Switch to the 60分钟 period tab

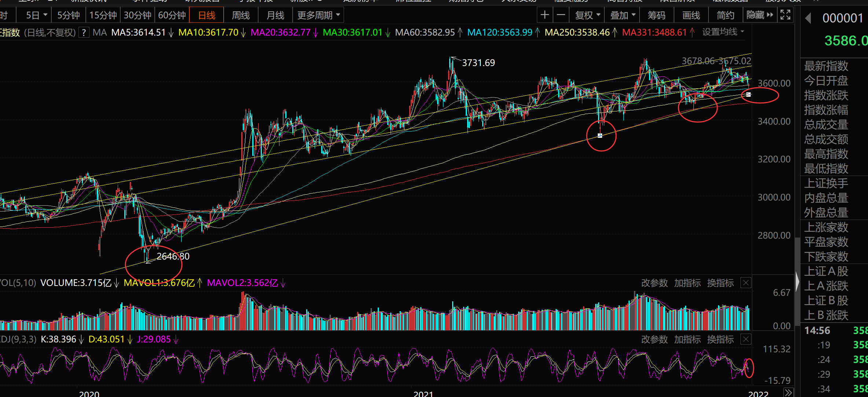[x=172, y=15]
